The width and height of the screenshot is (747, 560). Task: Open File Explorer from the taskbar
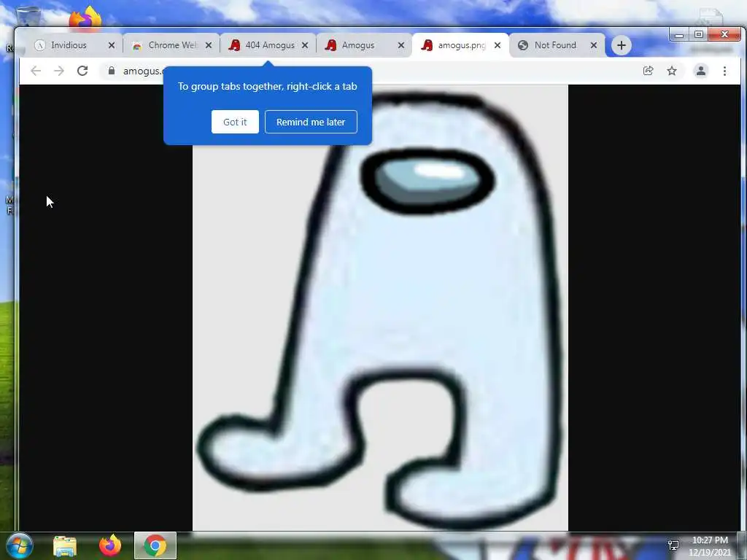pos(65,545)
